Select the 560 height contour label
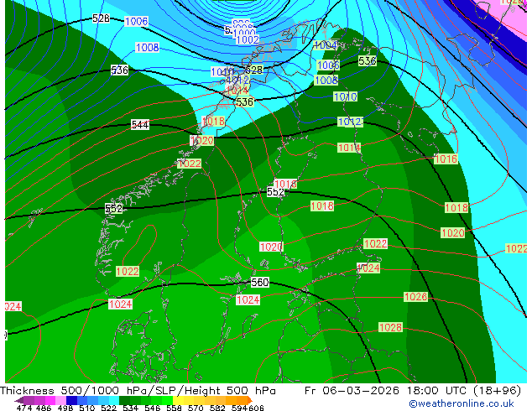Image resolution: width=532 pixels, height=411 pixels. pyautogui.click(x=259, y=282)
